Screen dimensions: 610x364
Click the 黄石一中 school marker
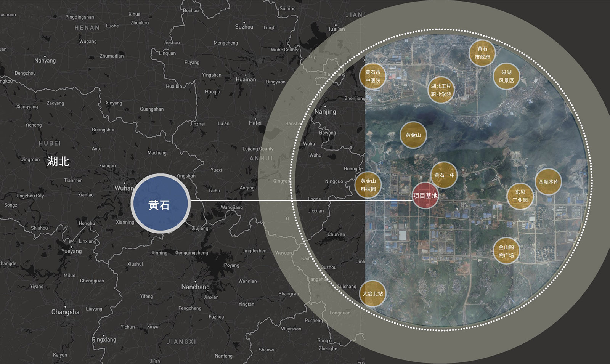click(444, 175)
